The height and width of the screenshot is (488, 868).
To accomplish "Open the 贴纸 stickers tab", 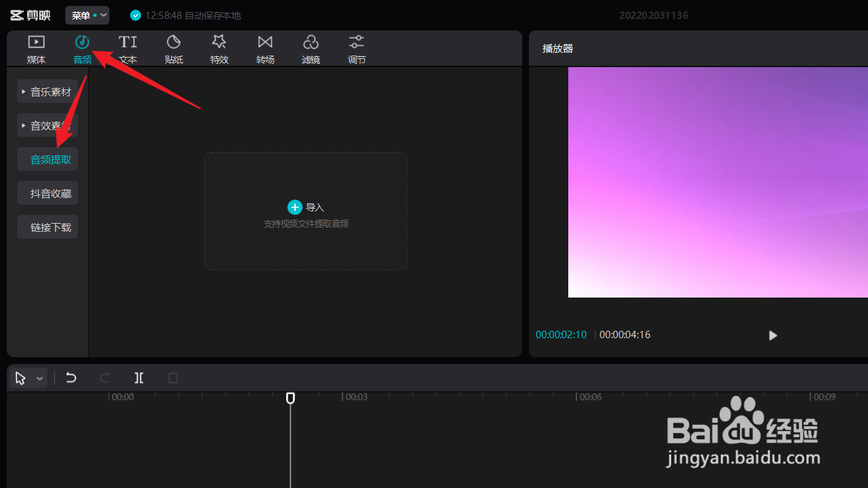I will click(x=174, y=49).
